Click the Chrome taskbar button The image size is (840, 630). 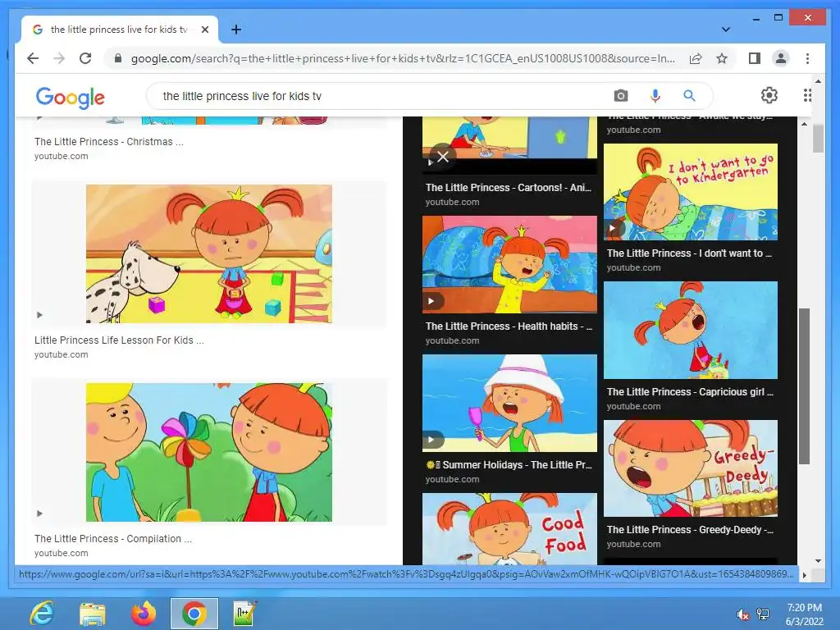(194, 614)
